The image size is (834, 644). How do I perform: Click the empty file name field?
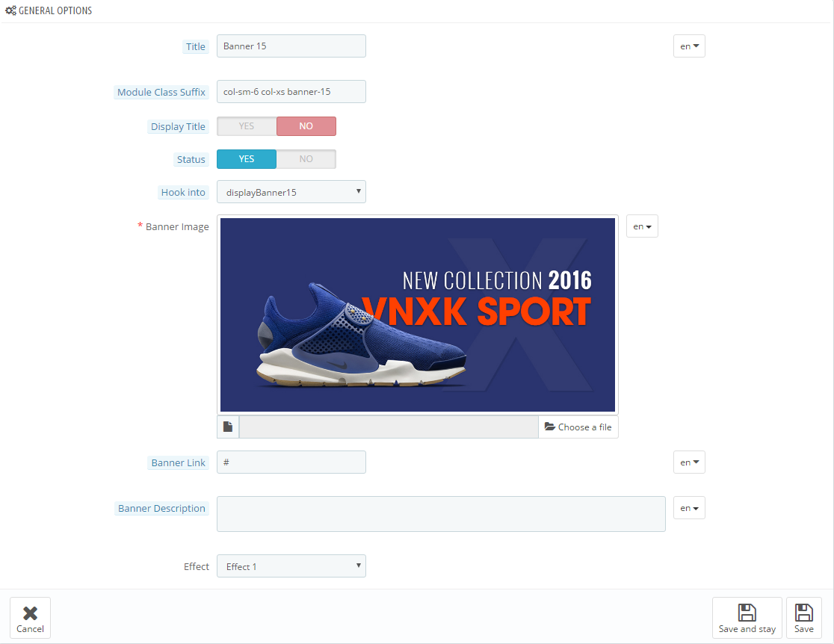coord(389,427)
